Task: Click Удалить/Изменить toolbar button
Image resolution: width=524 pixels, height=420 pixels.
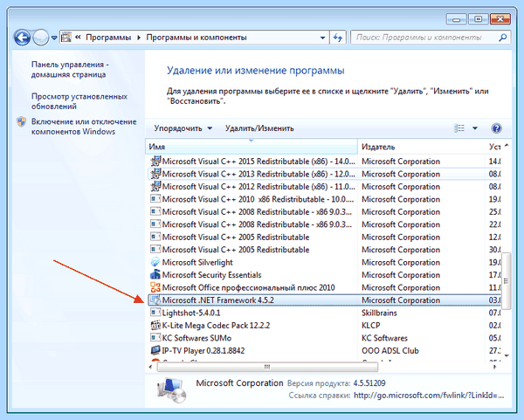Action: click(259, 128)
